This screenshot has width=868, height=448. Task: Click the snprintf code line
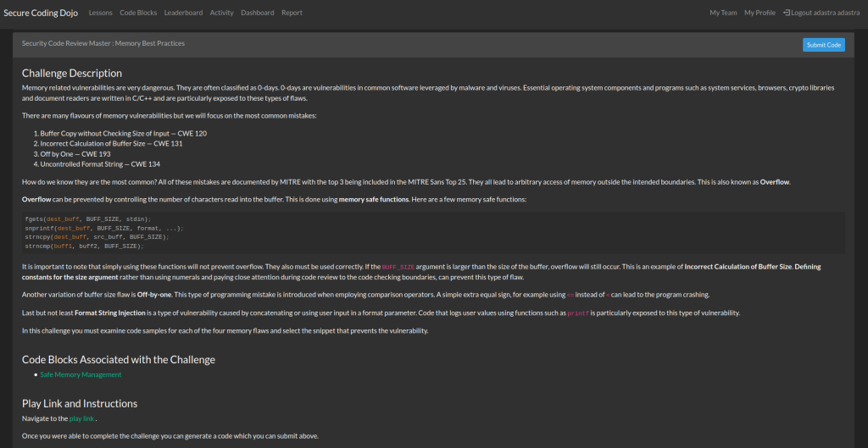click(x=104, y=228)
